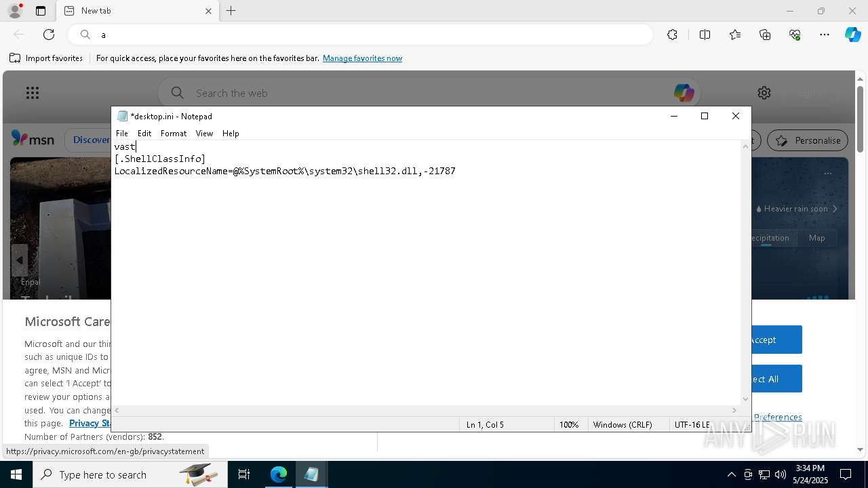Open the Privacy Statement link
868x488 pixels.
click(x=90, y=423)
